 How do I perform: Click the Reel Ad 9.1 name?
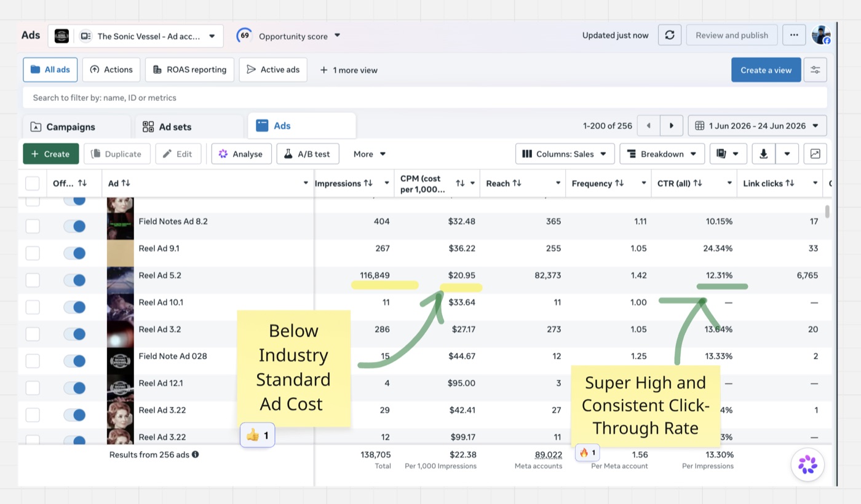[x=159, y=248]
